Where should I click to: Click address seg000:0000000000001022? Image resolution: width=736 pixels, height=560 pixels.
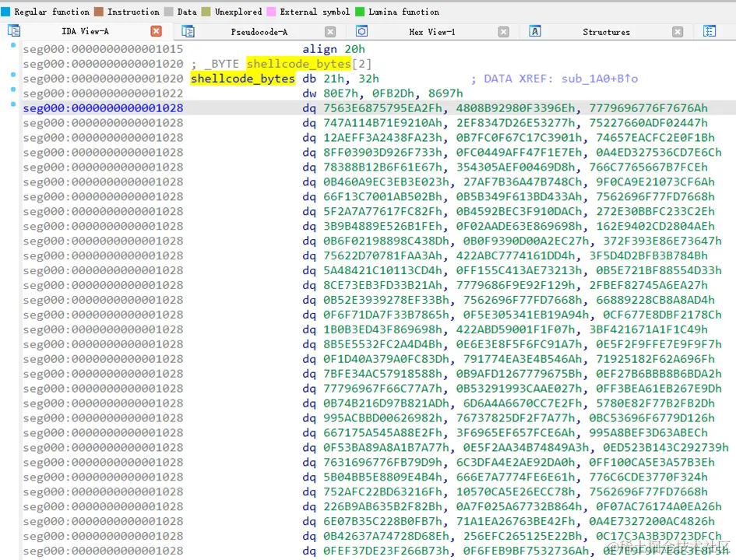(x=104, y=93)
